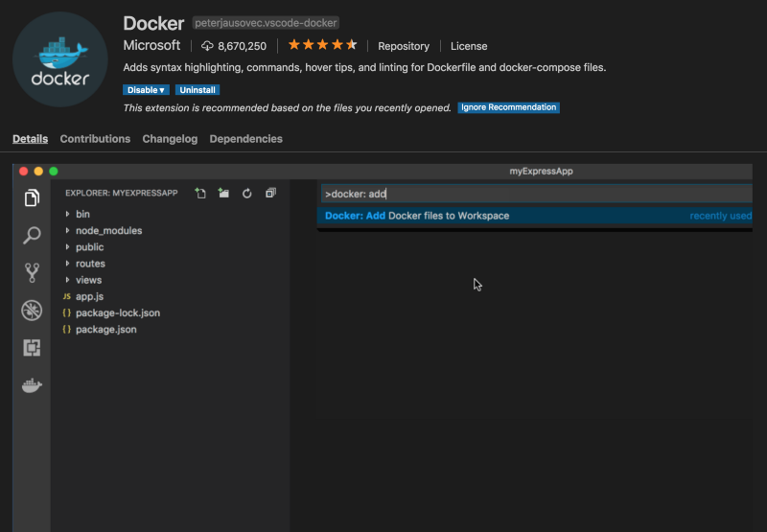Open the Docker whale icon in activity bar
The image size is (767, 532).
pyautogui.click(x=32, y=385)
